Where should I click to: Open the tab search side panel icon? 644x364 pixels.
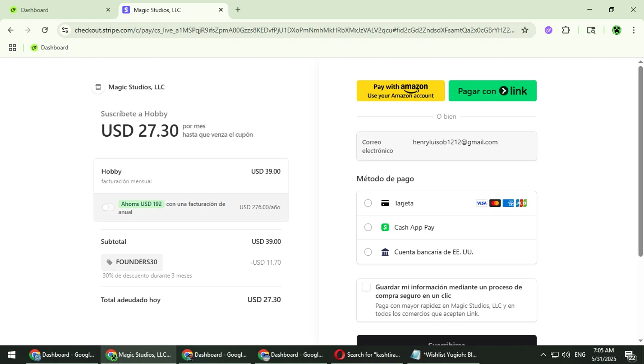[591, 30]
